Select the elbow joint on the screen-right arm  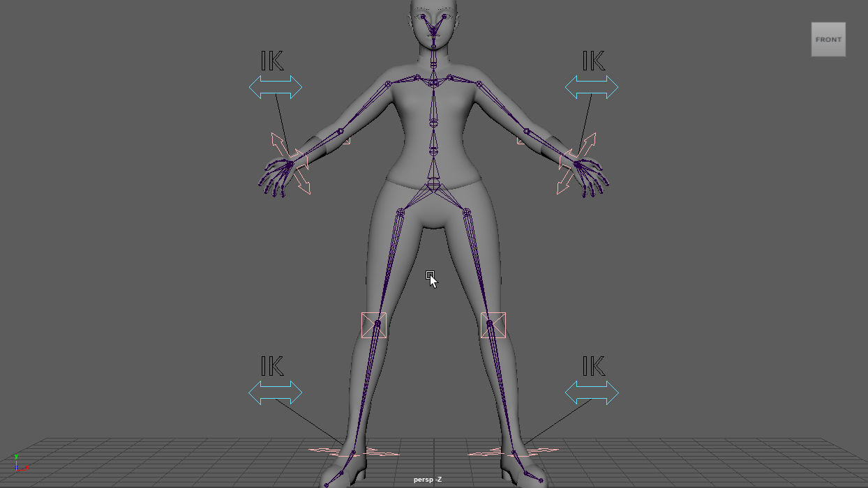pyautogui.click(x=525, y=130)
